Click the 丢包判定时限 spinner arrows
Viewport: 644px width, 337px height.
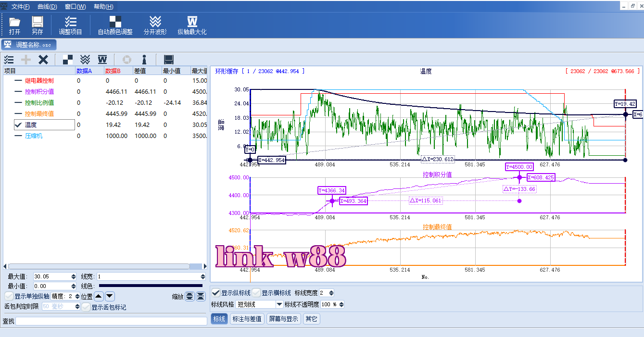77,306
